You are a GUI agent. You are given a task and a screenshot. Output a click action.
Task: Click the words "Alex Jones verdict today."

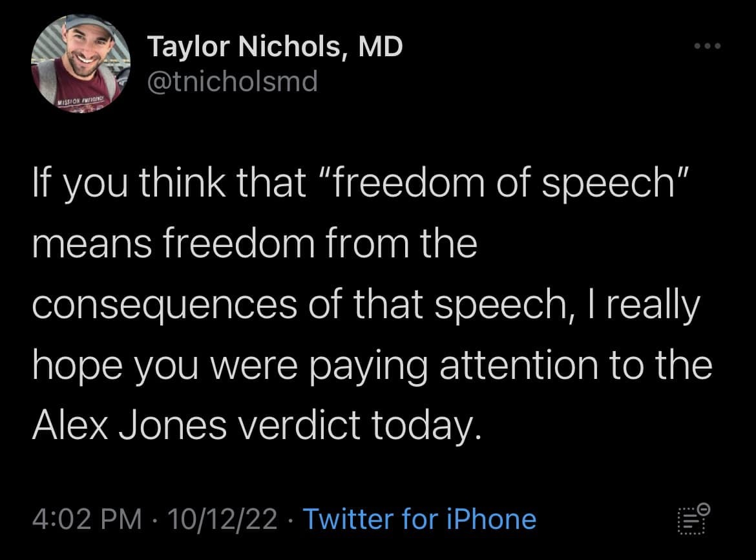tap(256, 425)
